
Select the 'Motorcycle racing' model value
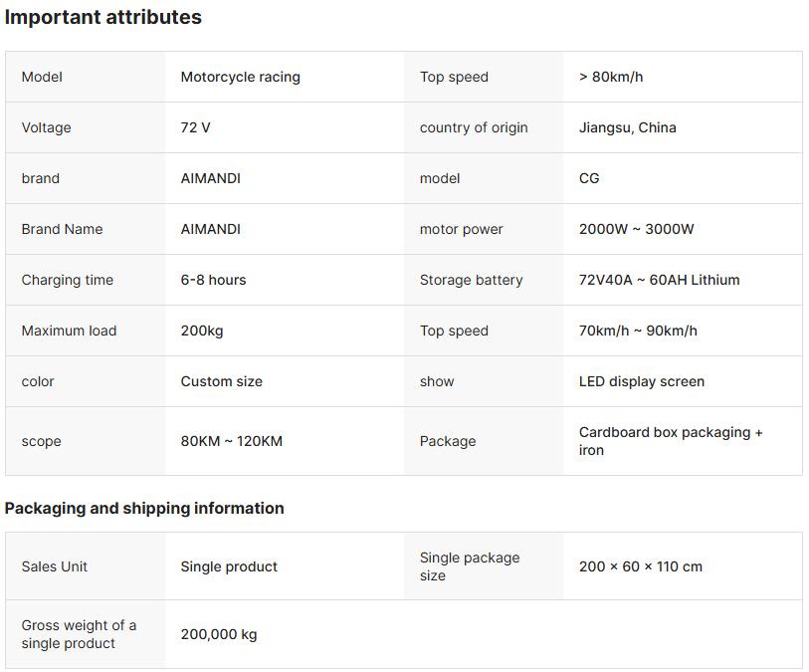click(240, 77)
